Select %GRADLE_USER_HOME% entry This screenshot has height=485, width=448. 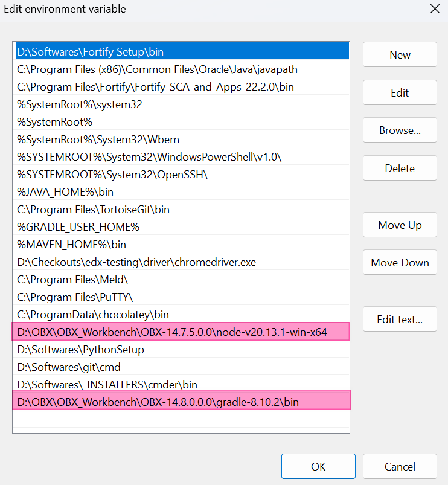click(182, 226)
